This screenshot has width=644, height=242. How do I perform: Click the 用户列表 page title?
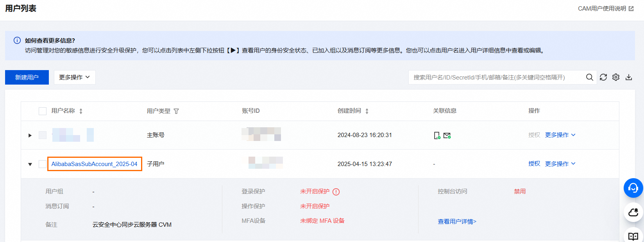pos(21,8)
